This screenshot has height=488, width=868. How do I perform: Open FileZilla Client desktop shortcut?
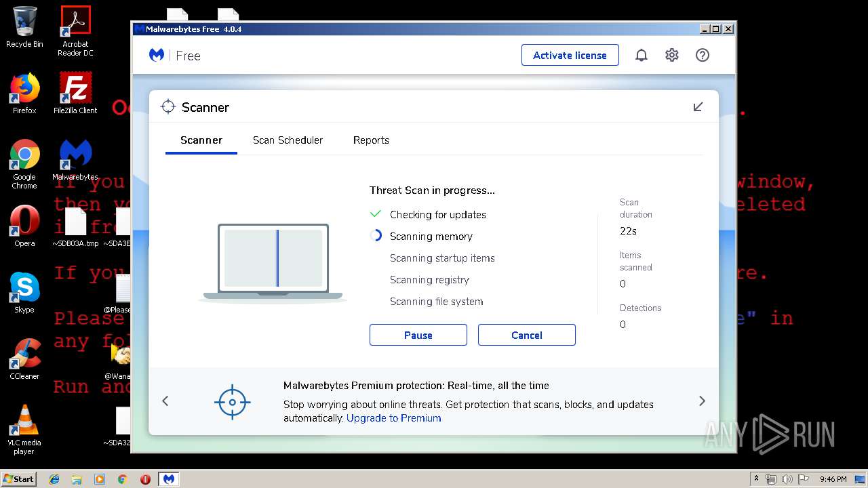coord(75,94)
